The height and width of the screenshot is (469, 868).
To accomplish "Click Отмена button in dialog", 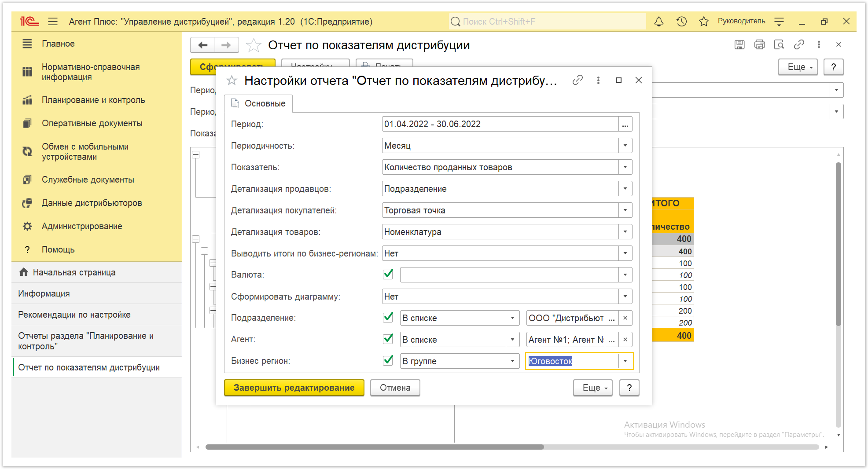I will tap(395, 388).
